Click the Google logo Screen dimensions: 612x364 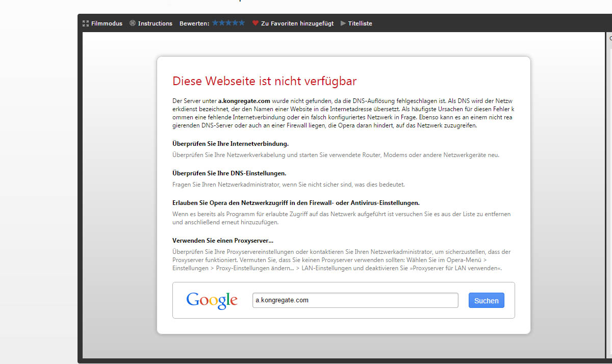coord(212,300)
